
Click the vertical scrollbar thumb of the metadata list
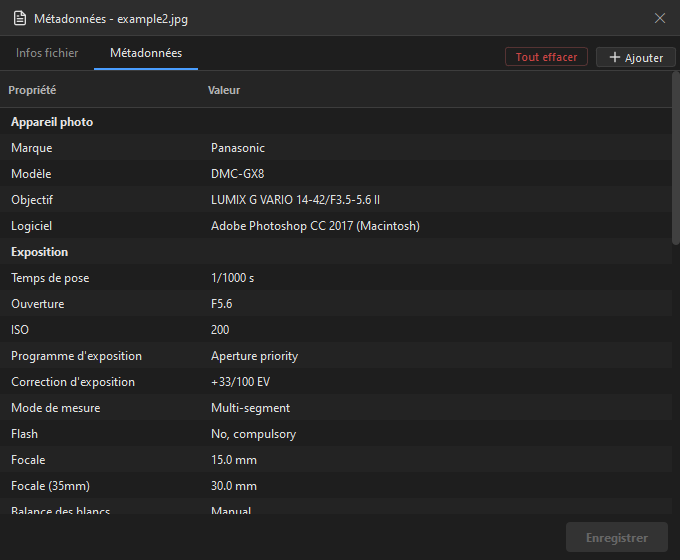point(676,159)
